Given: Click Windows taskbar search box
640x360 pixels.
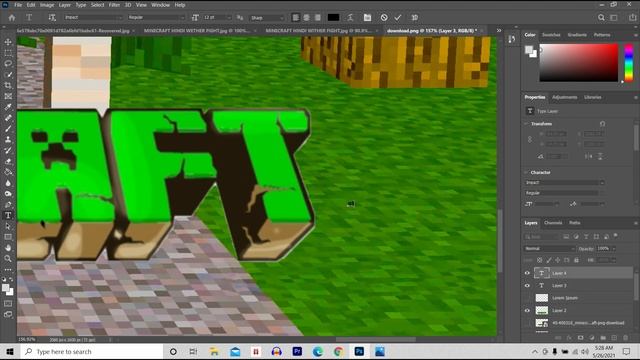Looking at the screenshot, I should pos(92,351).
